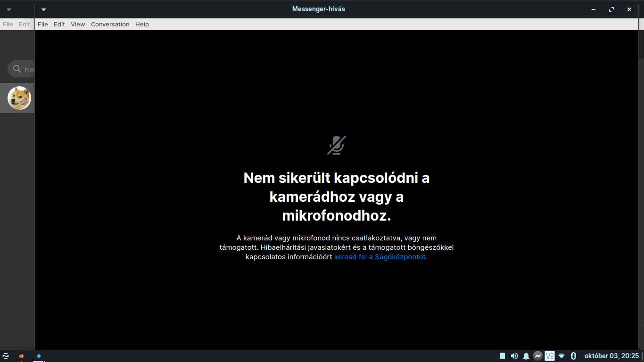Screen dimensions: 644x362
Task: Mute system audio via the speaker icon
Action: [514, 355]
